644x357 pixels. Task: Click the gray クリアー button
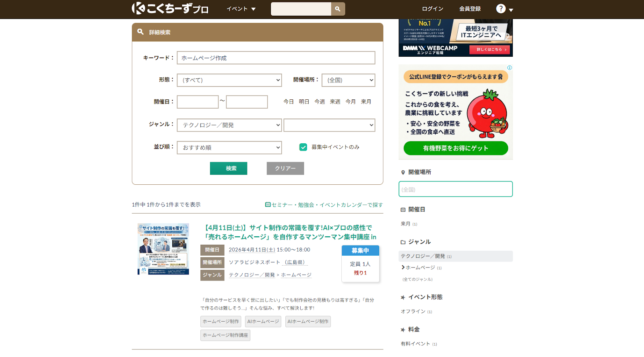(x=285, y=168)
